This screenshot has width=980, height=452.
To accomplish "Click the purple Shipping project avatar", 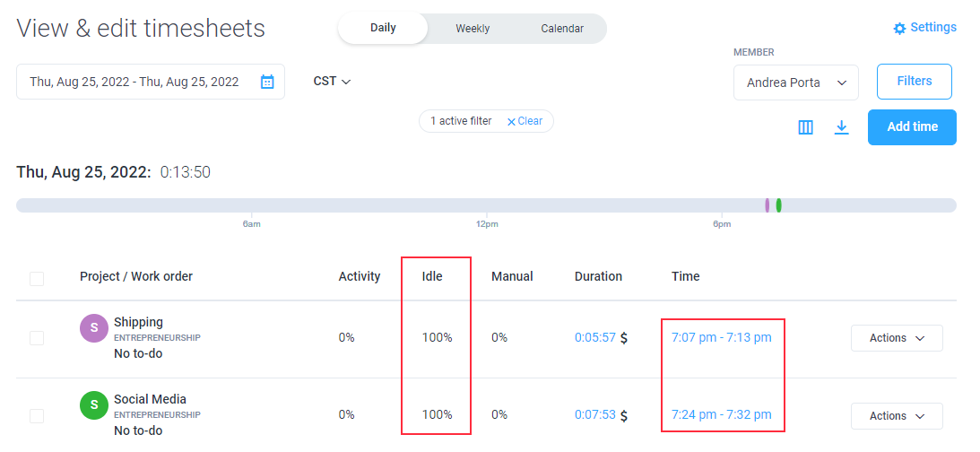I will click(94, 327).
